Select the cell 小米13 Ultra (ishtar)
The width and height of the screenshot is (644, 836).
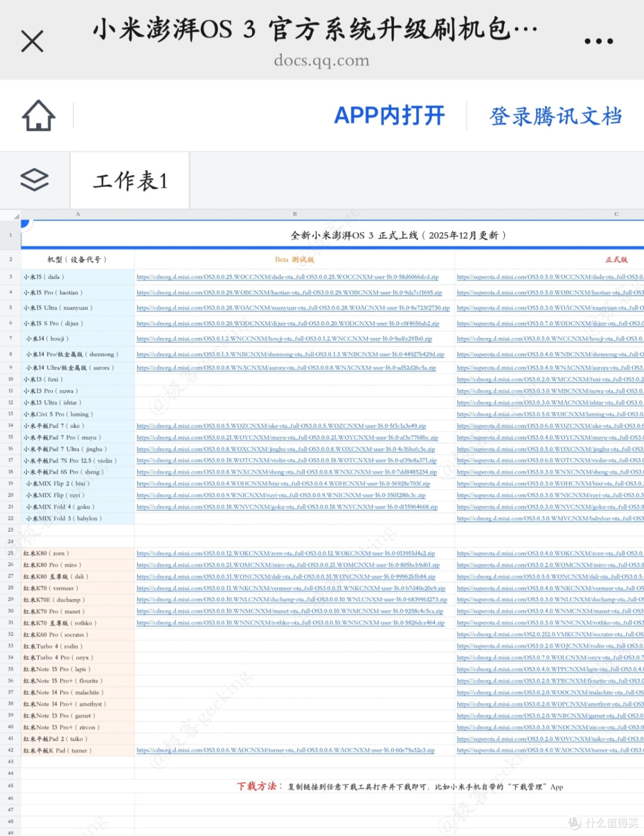[x=78, y=403]
